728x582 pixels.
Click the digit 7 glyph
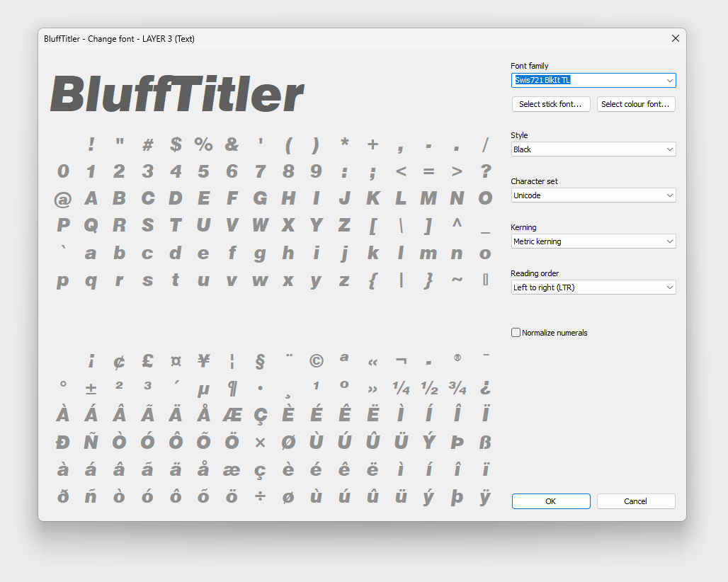coord(260,172)
